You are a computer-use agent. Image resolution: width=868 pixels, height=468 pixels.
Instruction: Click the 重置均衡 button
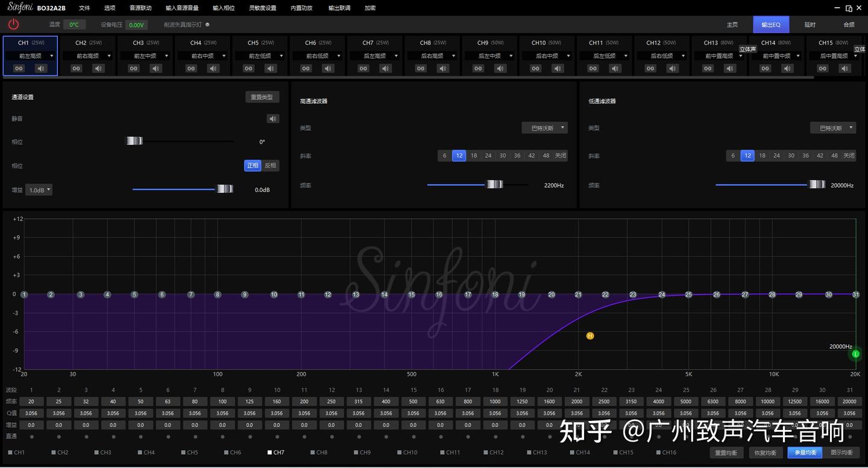click(x=726, y=452)
